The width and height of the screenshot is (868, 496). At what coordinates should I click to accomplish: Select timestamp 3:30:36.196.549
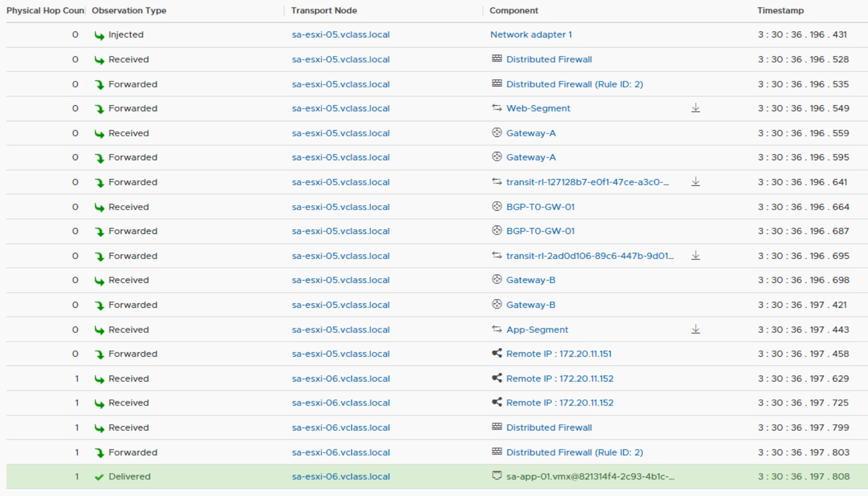click(x=803, y=108)
